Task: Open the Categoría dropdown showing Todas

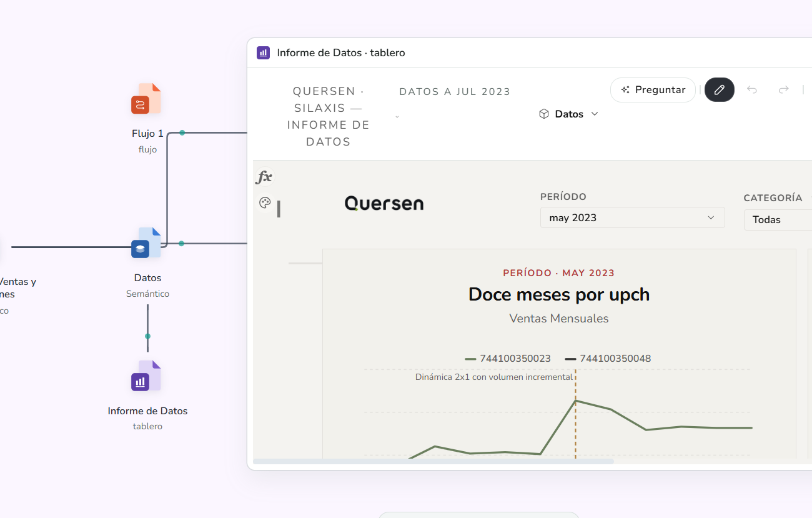Action: pos(778,219)
